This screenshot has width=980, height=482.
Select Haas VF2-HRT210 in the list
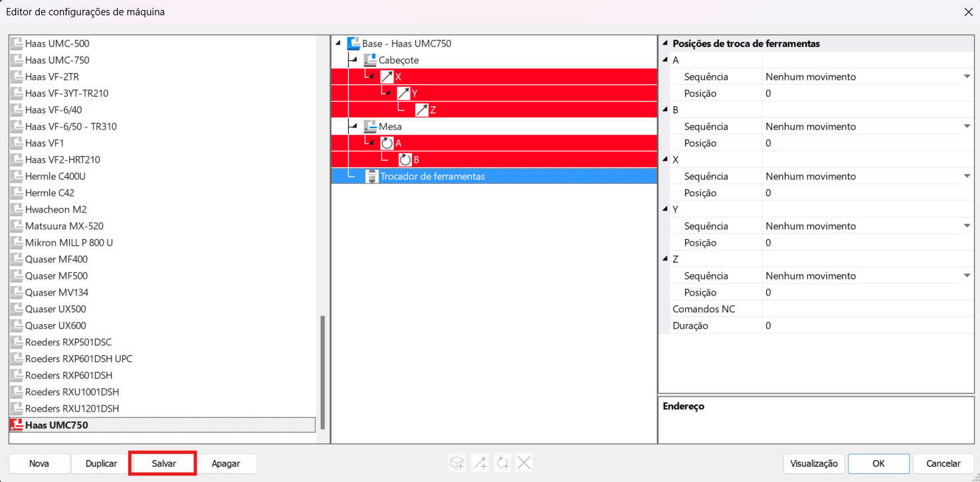point(62,159)
